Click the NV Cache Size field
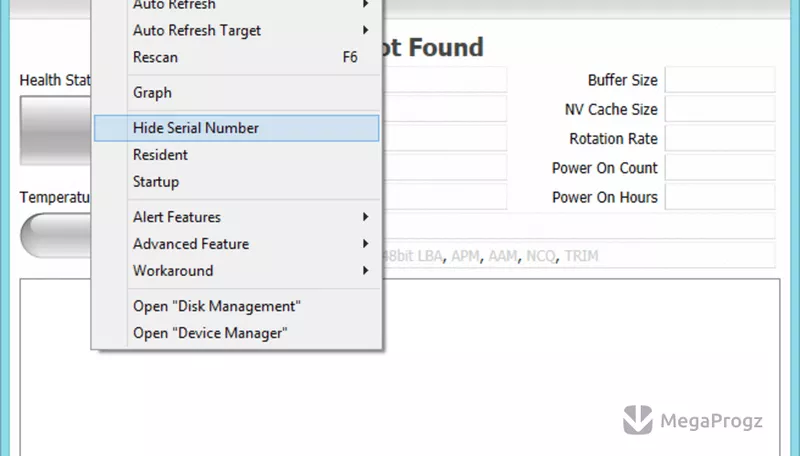This screenshot has width=800, height=456. tap(720, 109)
